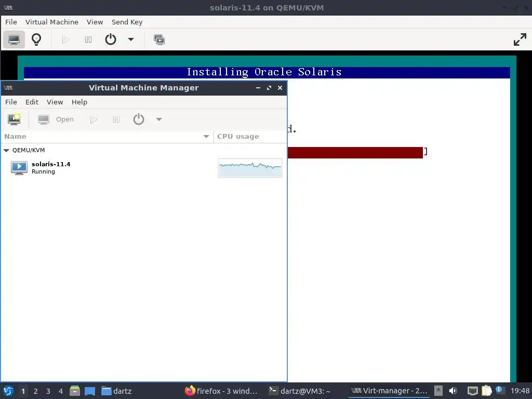
Task: Open the volume control in the tray
Action: point(453,391)
